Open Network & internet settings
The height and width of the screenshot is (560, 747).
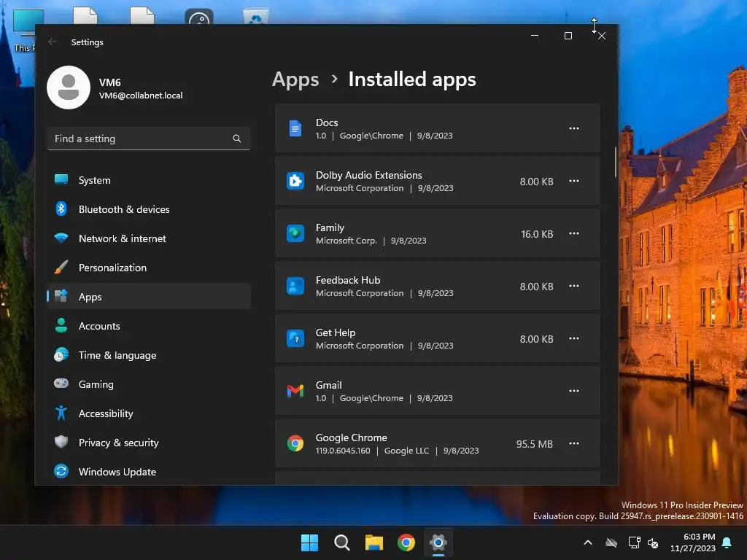[x=149, y=238]
